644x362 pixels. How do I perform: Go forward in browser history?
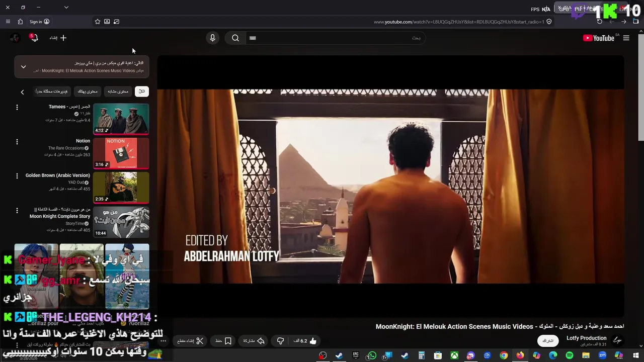click(x=624, y=22)
